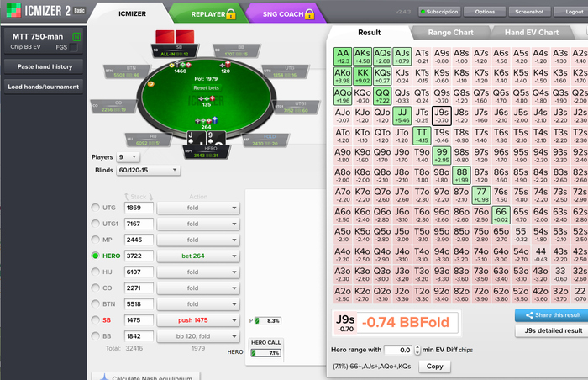Open the MP fold action dropdown

(x=198, y=240)
